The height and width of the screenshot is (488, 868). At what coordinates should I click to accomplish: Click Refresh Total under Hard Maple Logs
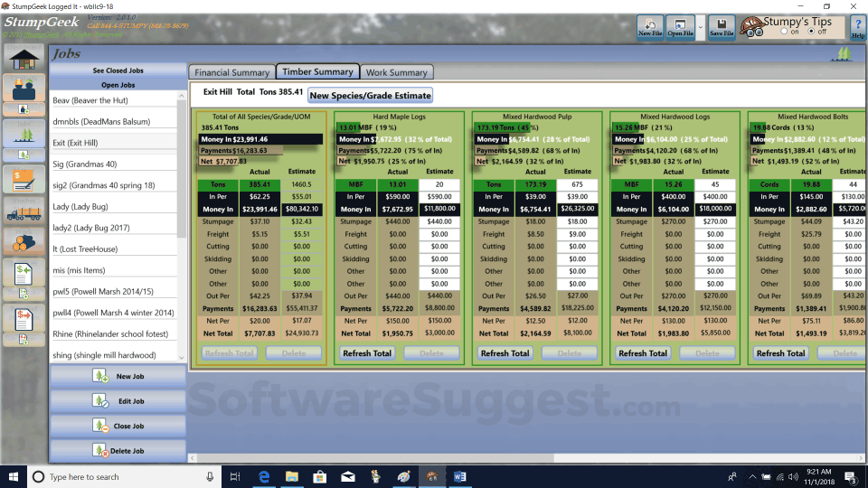point(367,353)
